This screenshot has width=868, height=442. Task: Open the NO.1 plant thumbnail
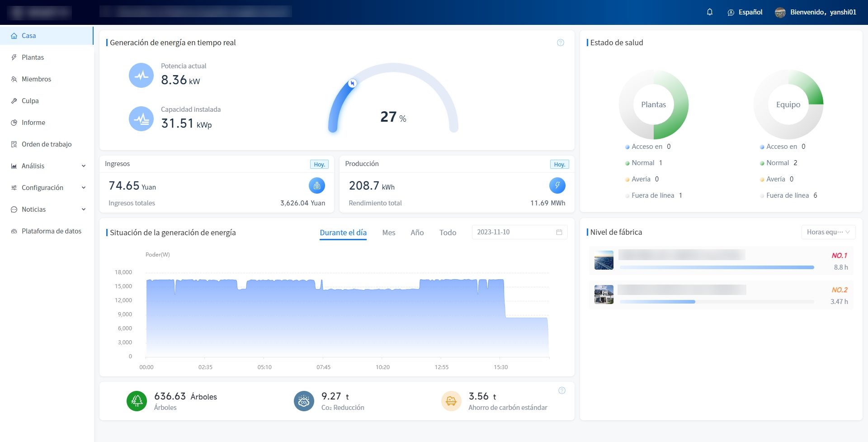pyautogui.click(x=604, y=260)
